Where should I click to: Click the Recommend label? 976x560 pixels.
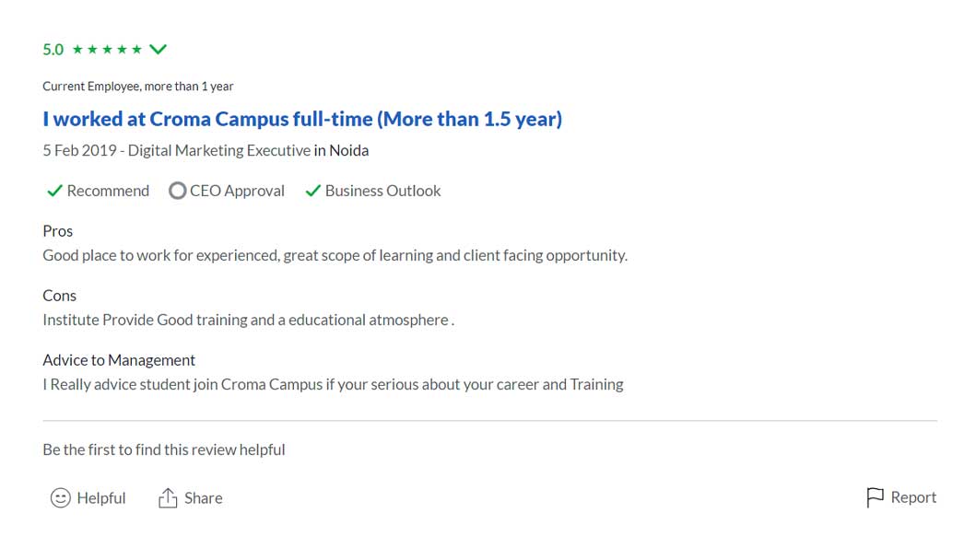tap(109, 191)
